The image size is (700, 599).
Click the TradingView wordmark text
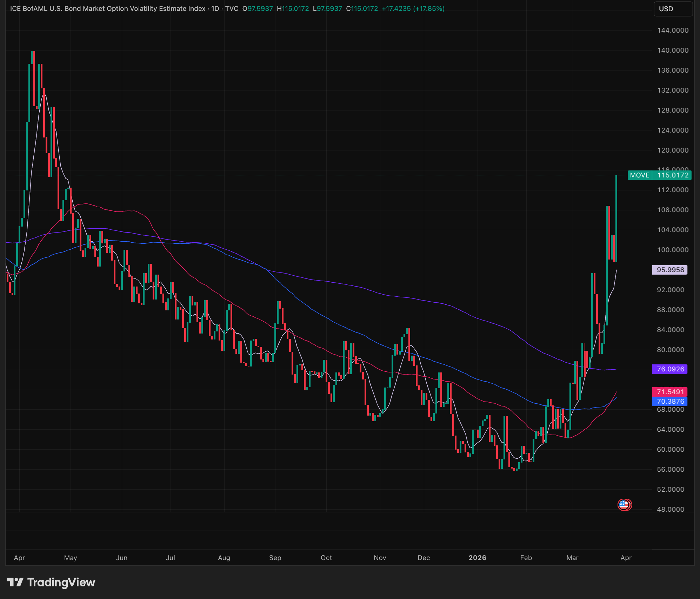61,582
